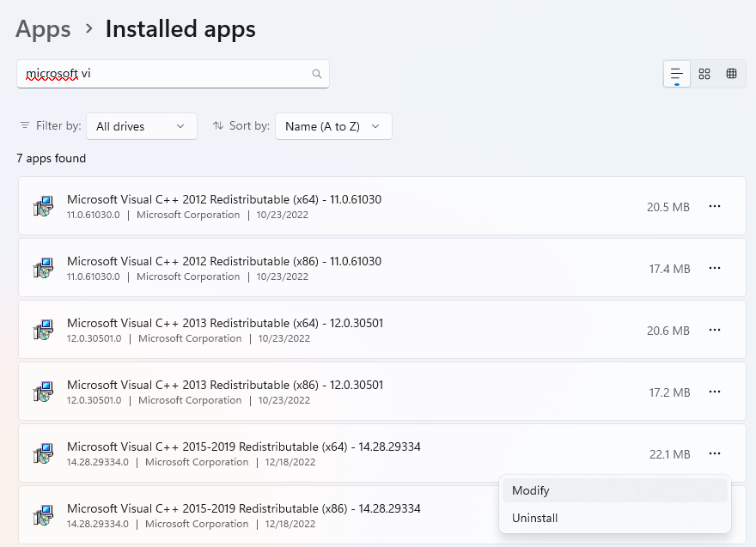The height and width of the screenshot is (547, 756).
Task: Click the search box containing 'microsoft vi'
Action: (163, 74)
